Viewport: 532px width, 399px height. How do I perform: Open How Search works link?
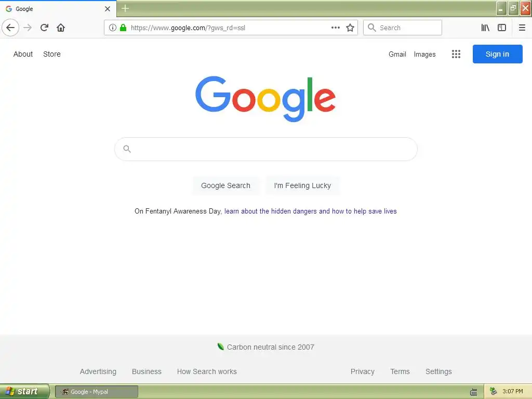pos(207,371)
